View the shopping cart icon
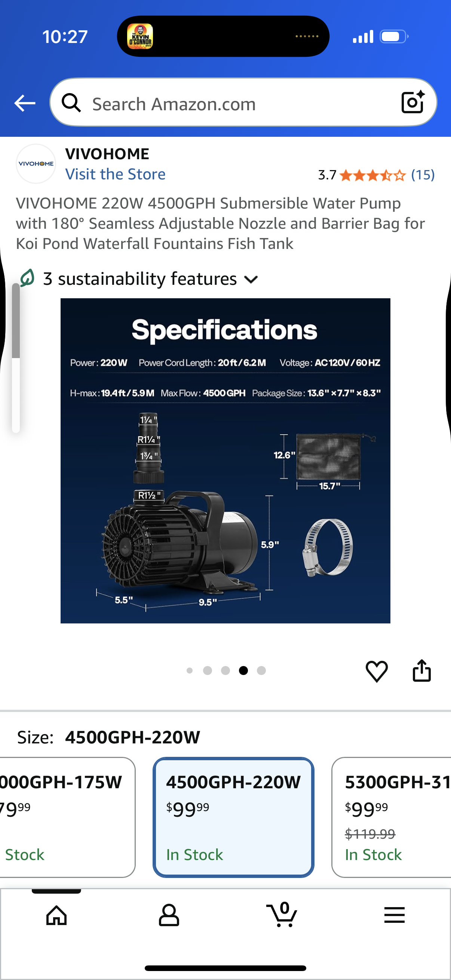The height and width of the screenshot is (980, 451). click(x=282, y=914)
